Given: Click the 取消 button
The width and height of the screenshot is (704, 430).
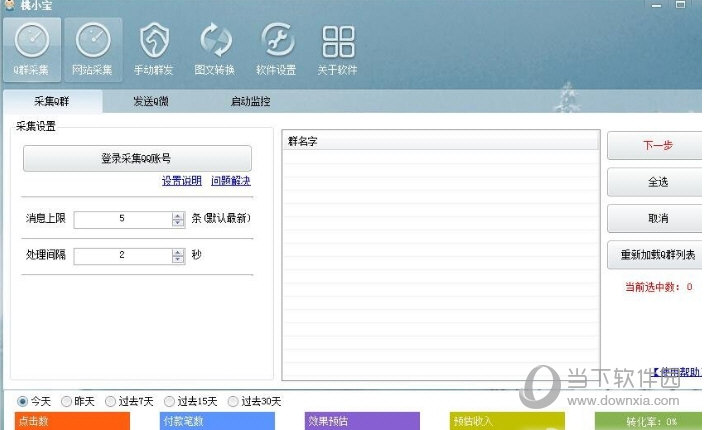Looking at the screenshot, I should [x=656, y=219].
